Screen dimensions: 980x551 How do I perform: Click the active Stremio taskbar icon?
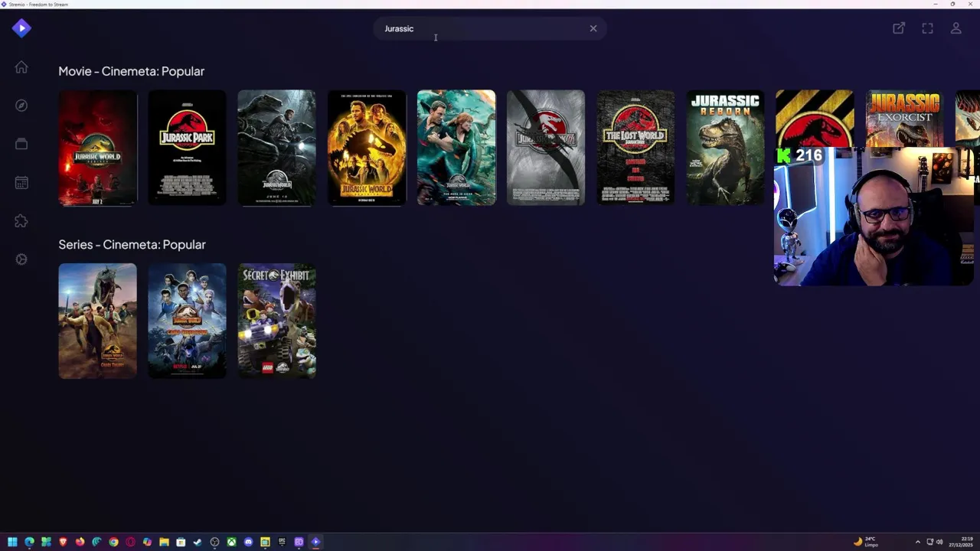(315, 542)
